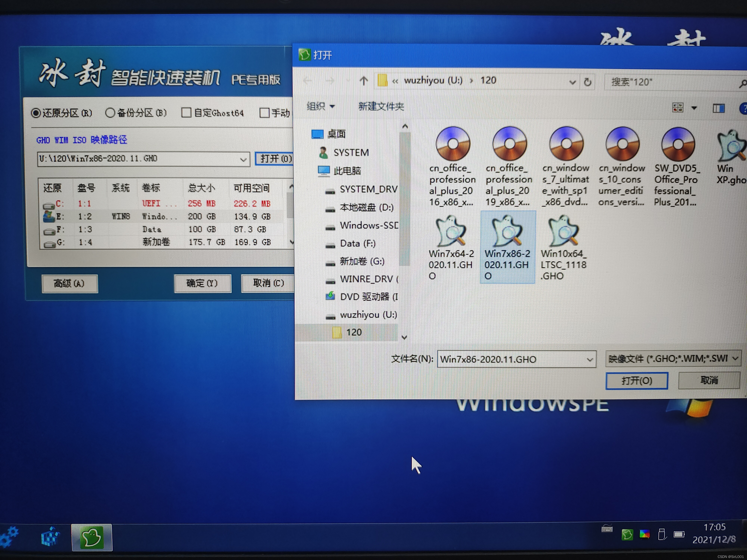Select the 还原分区 (R) radio button
Screen dimensions: 747x560
tap(36, 113)
